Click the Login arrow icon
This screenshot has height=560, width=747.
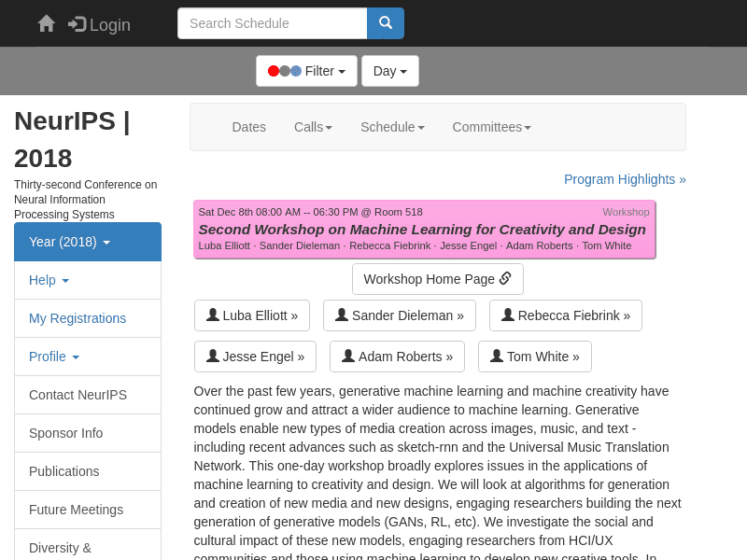click(77, 24)
